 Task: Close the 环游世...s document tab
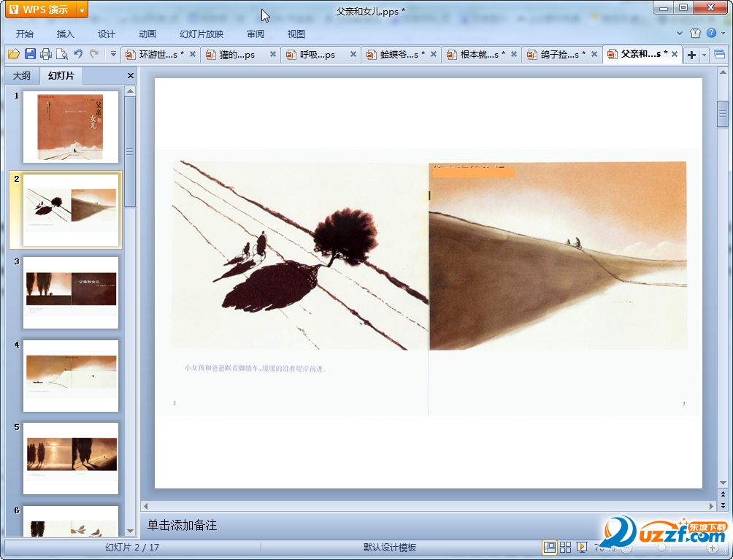click(x=193, y=54)
